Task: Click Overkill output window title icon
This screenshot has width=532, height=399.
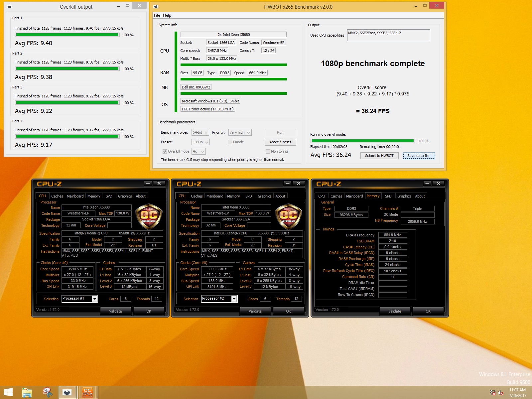Action: point(10,6)
